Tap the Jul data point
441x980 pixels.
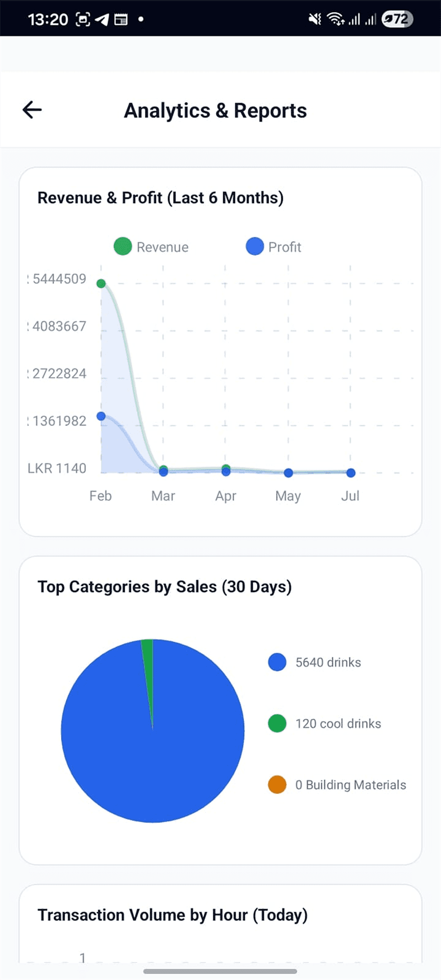tap(351, 473)
